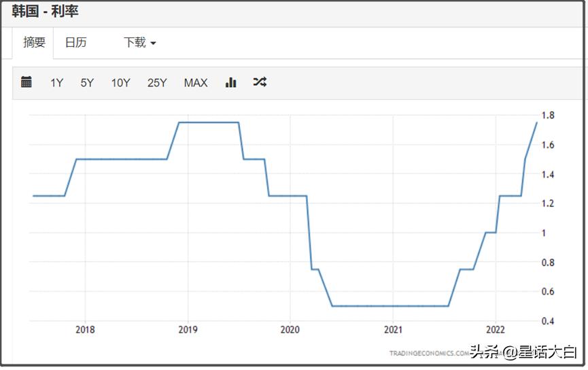588x370 pixels.
Task: Click the 1.8 y-axis value
Action: (548, 116)
